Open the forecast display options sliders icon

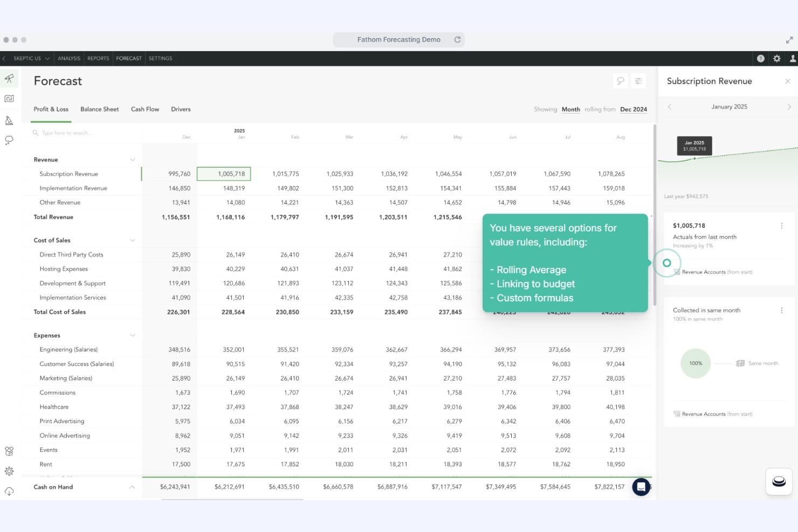tap(638, 80)
